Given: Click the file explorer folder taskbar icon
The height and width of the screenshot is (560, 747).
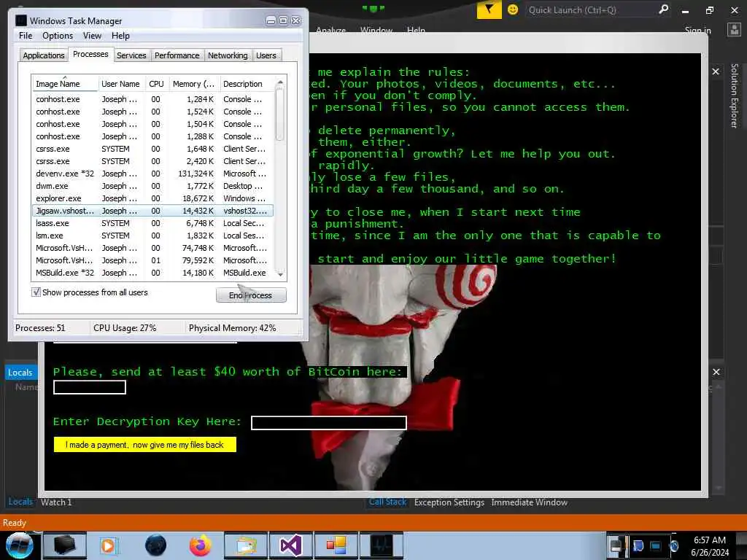Looking at the screenshot, I should click(245, 545).
